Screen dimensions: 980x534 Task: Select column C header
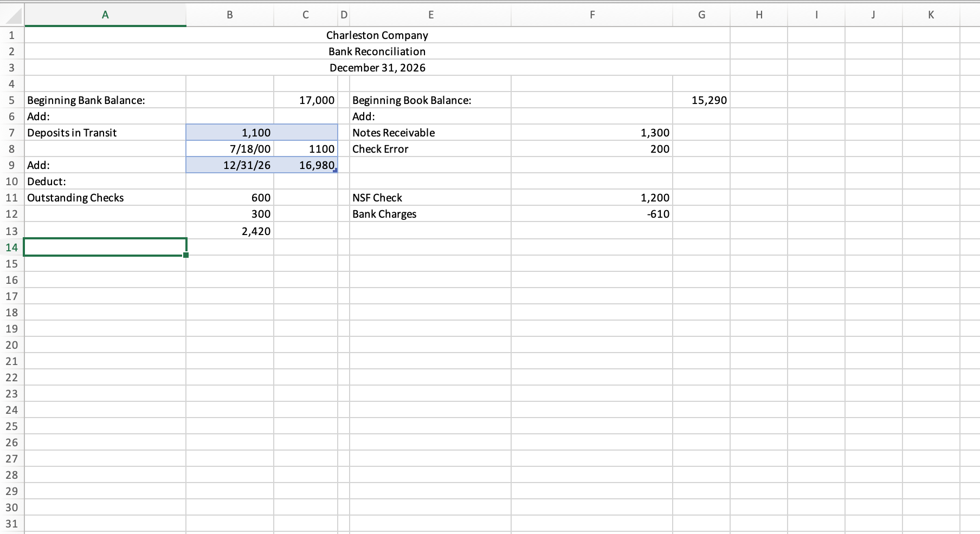tap(306, 15)
